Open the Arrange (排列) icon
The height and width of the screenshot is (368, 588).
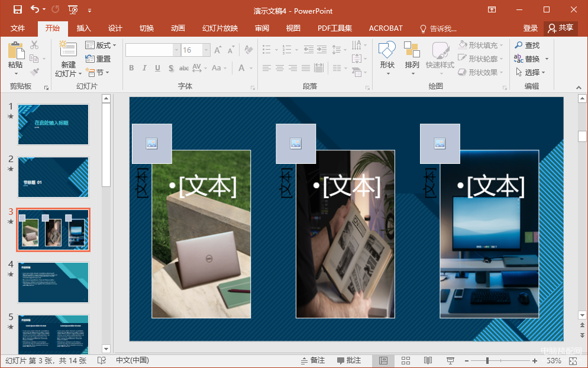412,50
